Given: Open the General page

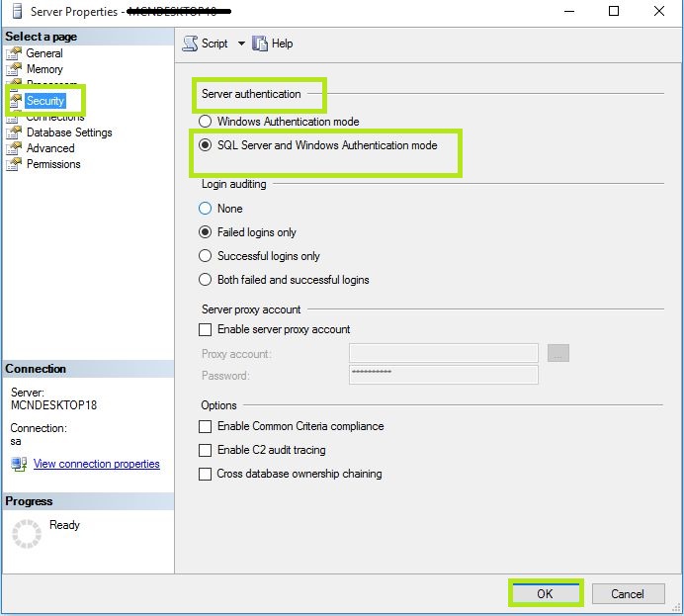Looking at the screenshot, I should pos(44,53).
